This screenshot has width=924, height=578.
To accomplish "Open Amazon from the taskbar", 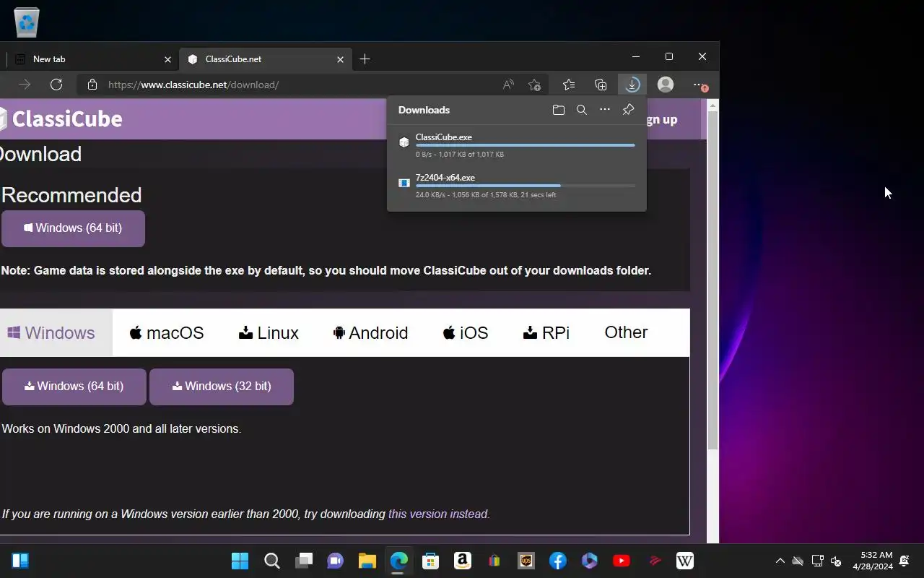I will [x=462, y=561].
